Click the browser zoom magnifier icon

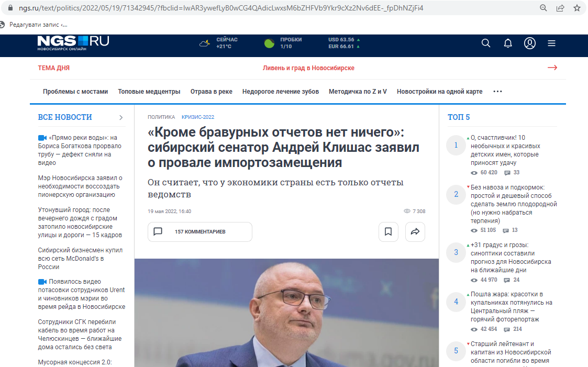pyautogui.click(x=543, y=8)
